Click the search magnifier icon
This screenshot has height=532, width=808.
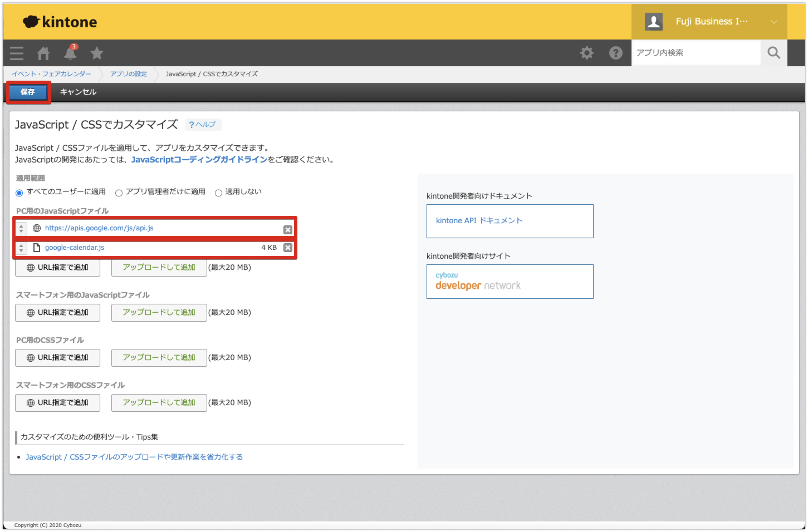[x=774, y=53]
